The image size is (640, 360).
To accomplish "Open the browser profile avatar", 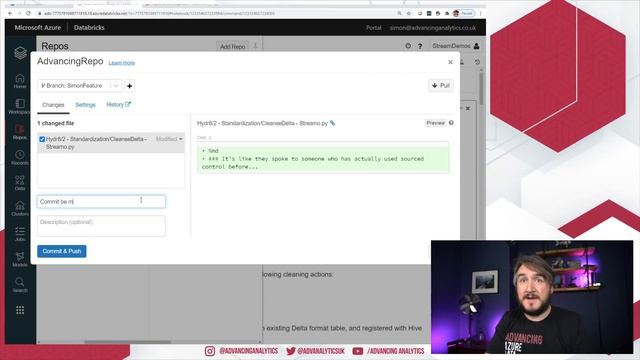I will 456,13.
